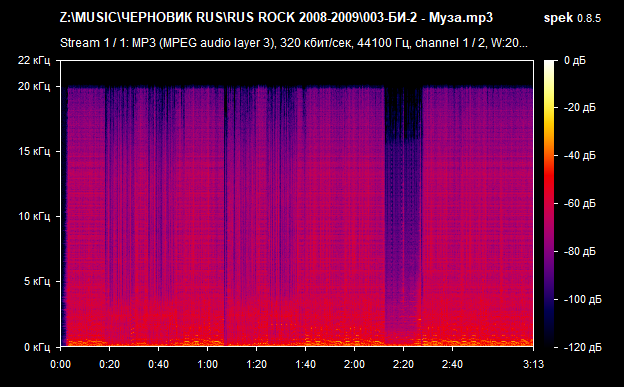
Task: Click the 3:13 end time label
Action: tap(533, 364)
